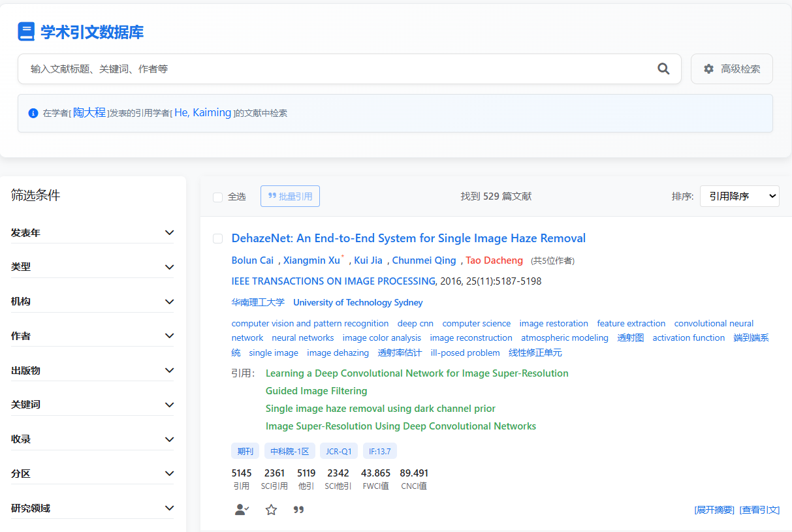792x532 pixels.
Task: Click the 展开摘要 link
Action: 714,510
